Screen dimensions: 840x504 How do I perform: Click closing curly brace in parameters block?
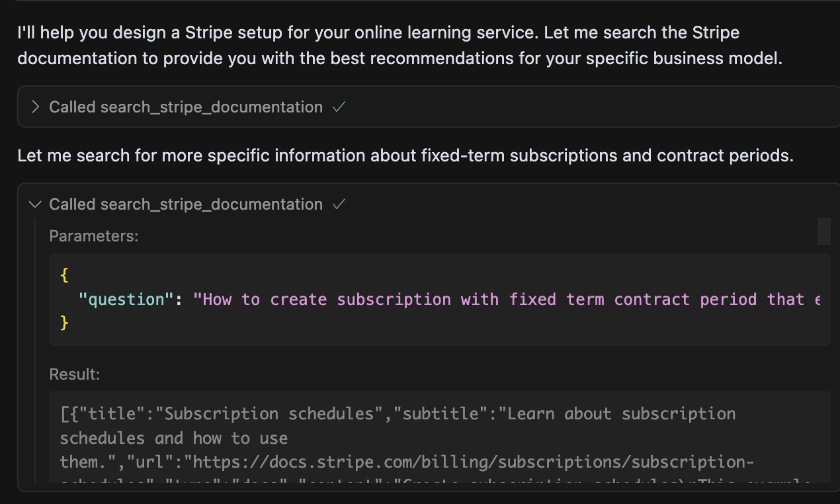point(64,323)
